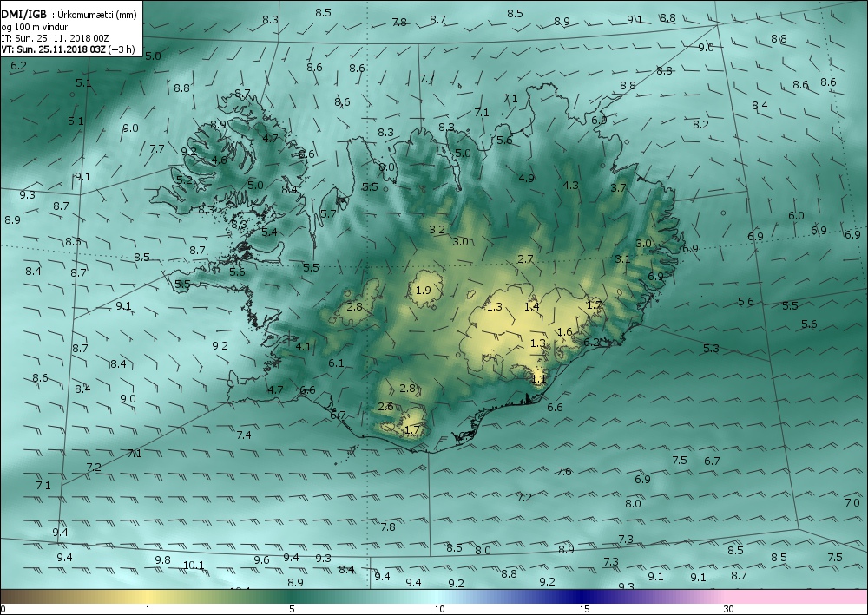Click the 6.1 value on the map
Image resolution: width=868 pixels, height=615 pixels.
tap(336, 363)
